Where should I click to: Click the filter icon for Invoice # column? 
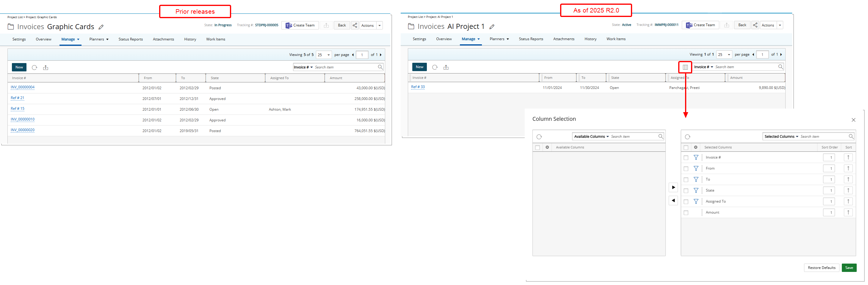tap(696, 157)
